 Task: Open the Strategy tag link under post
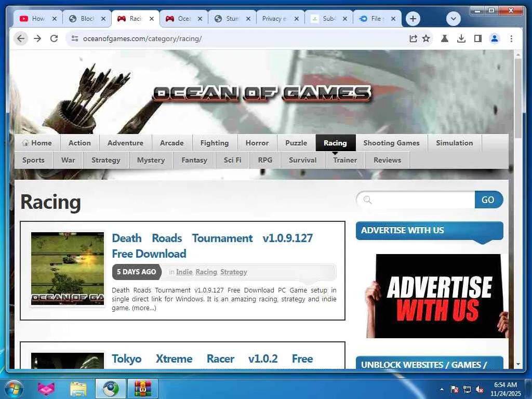[x=234, y=272]
